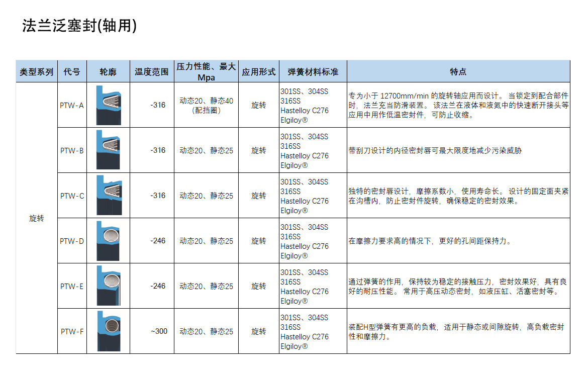Click the 轮廓 column header
Screen dimensions: 588x370
(108, 71)
